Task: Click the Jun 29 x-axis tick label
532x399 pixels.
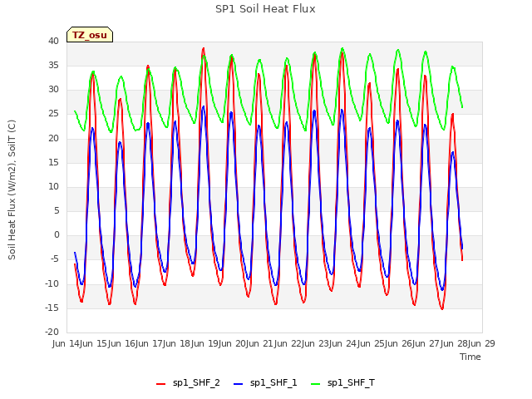Action: (x=482, y=343)
